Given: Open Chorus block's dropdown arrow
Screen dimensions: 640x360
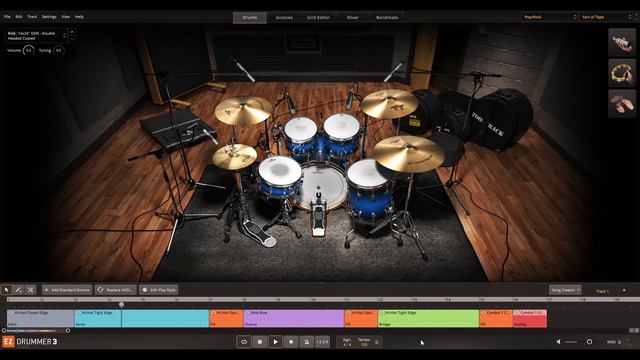Looking at the screenshot, I should point(247,313).
